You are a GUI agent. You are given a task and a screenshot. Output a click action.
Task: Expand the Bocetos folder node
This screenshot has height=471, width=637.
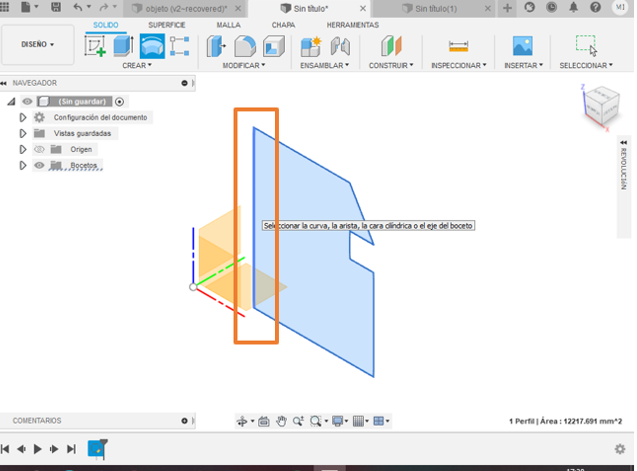point(23,165)
